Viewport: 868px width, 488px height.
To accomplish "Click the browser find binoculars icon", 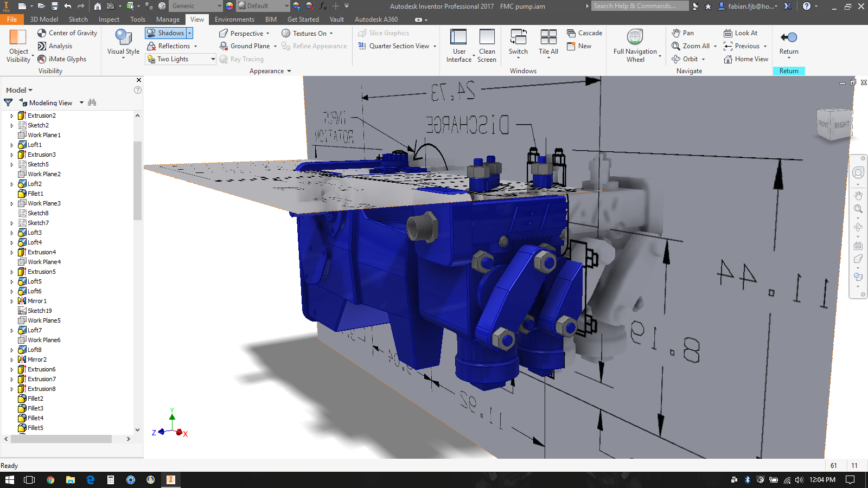I will pos(92,102).
